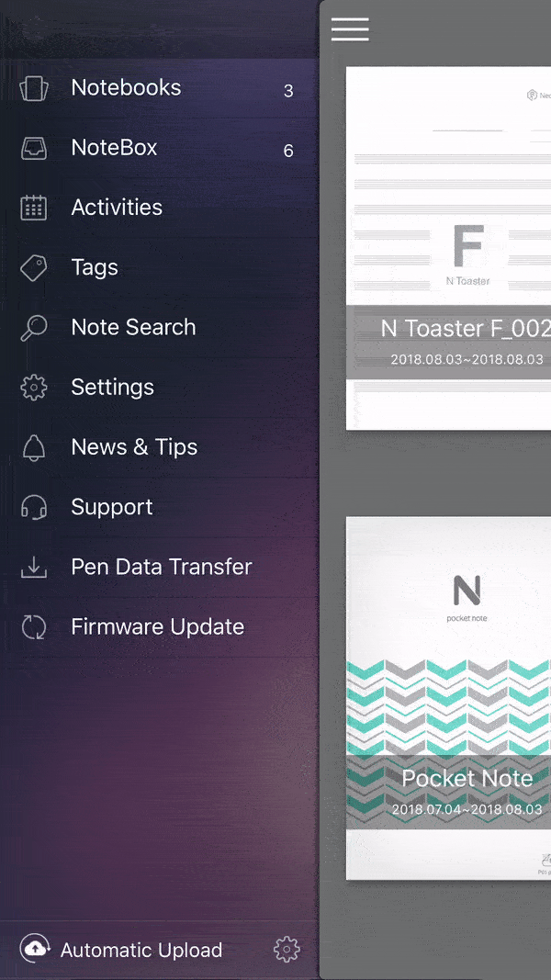
Task: Select the Pen Data Transfer menu item
Action: click(x=160, y=567)
